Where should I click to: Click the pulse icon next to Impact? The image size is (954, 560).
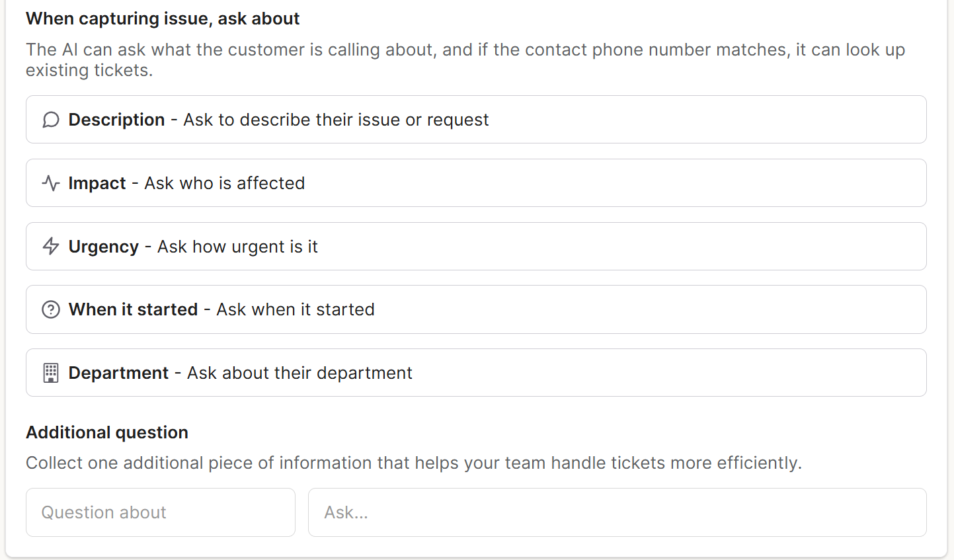pos(51,183)
